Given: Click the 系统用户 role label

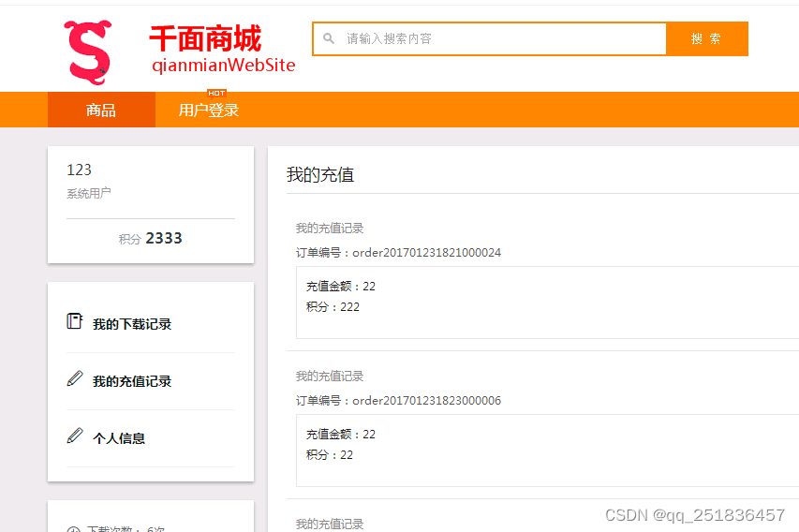Looking at the screenshot, I should 89,193.
